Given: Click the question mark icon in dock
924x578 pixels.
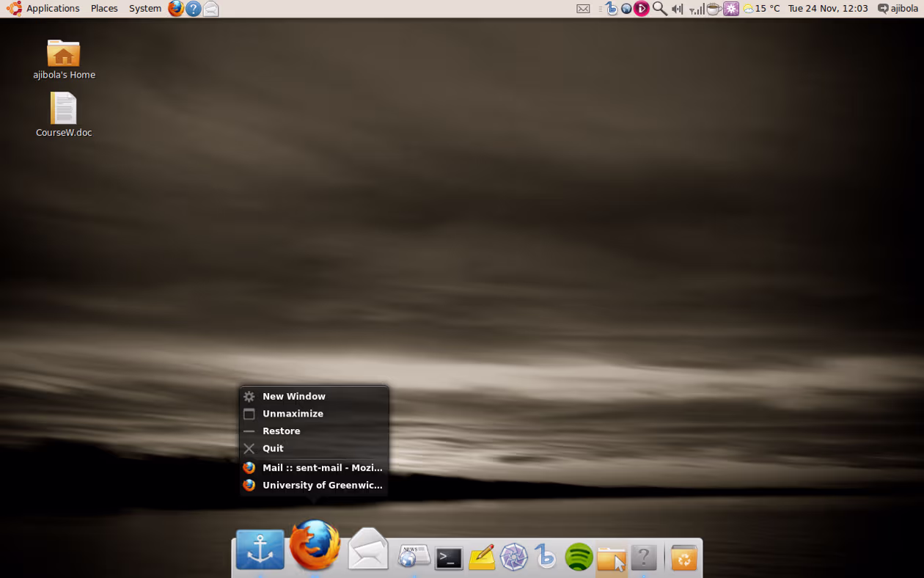Looking at the screenshot, I should pyautogui.click(x=644, y=557).
